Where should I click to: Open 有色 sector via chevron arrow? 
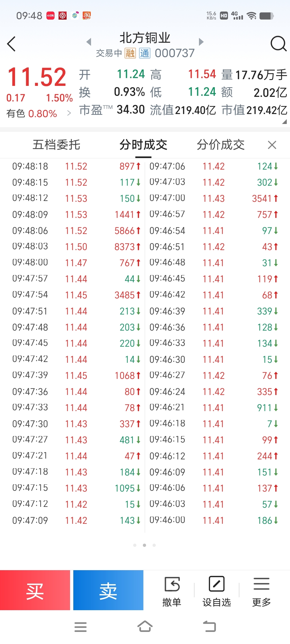[x=69, y=113]
